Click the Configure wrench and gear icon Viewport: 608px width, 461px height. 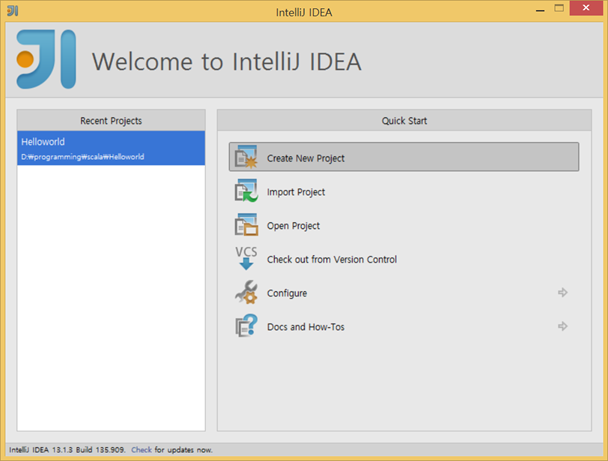(x=246, y=292)
